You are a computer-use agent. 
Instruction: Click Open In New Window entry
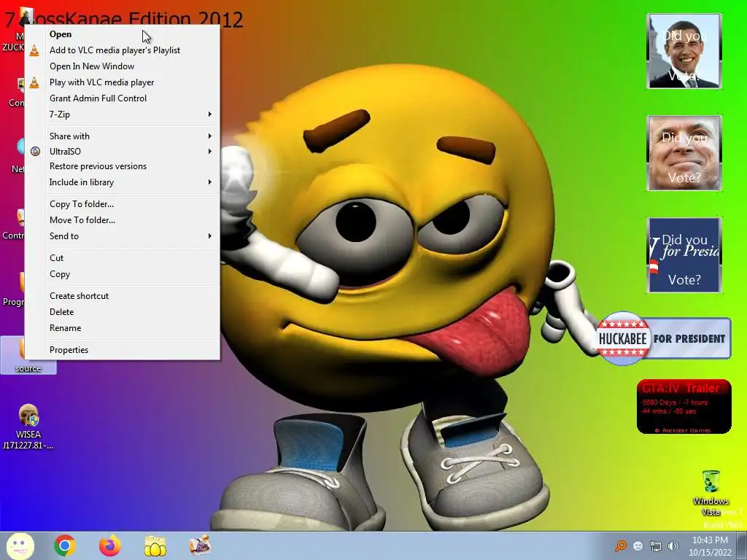pos(123,66)
